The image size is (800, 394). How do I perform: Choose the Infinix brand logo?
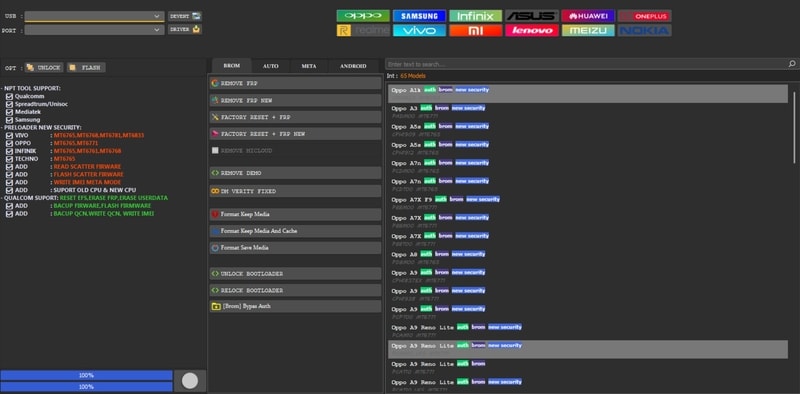click(x=476, y=16)
